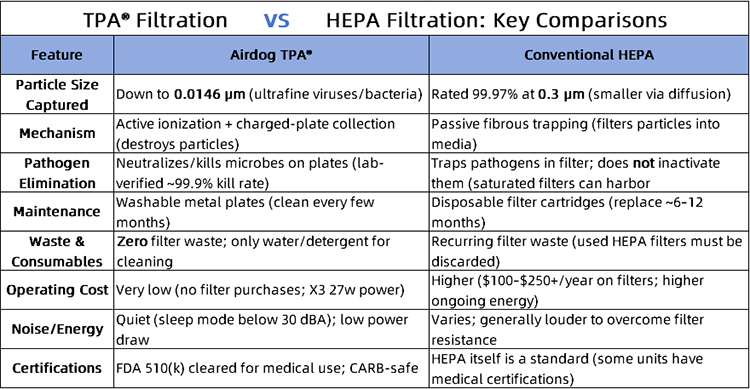Click the Rated 99.97% at 0.3 µm cell
This screenshot has width=750, height=389.
(x=589, y=94)
